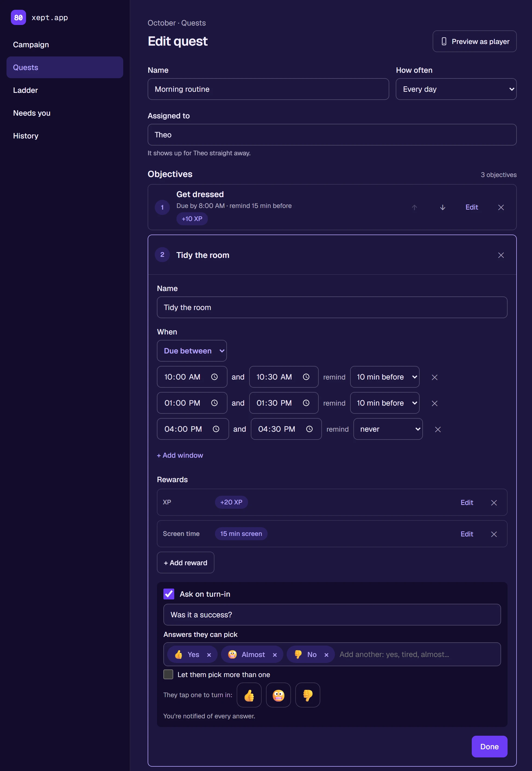This screenshot has height=771, width=532.
Task: Delete the 01:00 PM time window
Action: [x=435, y=403]
